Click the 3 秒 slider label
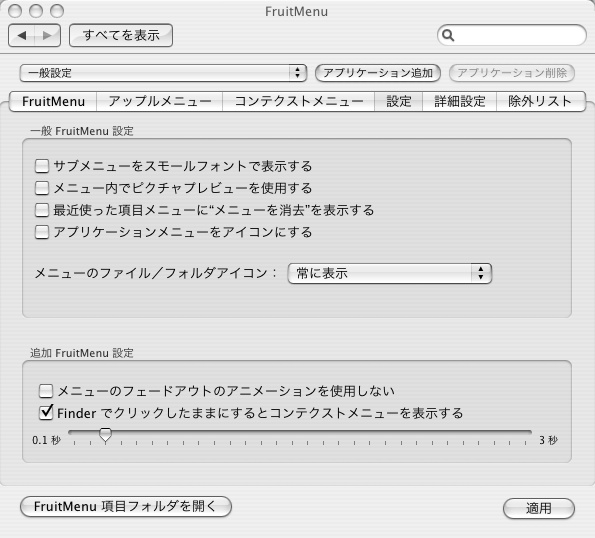This screenshot has height=538, width=595. 548,440
